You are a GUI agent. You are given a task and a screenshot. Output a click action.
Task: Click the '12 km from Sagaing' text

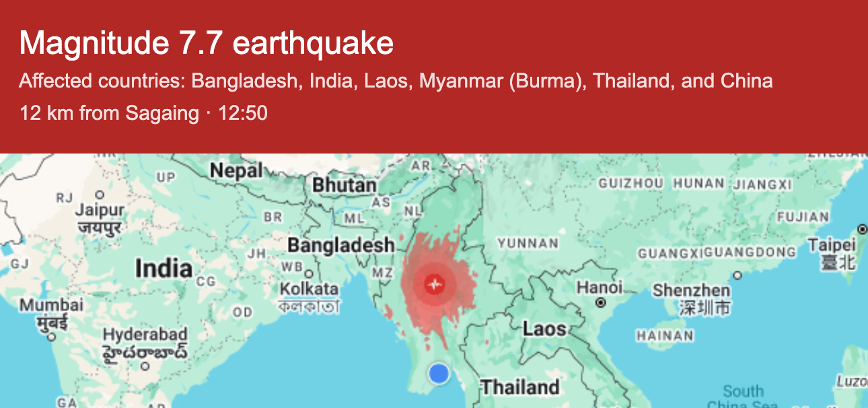tap(109, 113)
